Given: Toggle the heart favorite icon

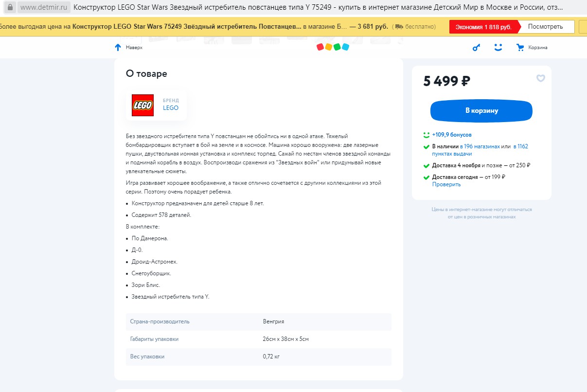Looking at the screenshot, I should tap(541, 78).
